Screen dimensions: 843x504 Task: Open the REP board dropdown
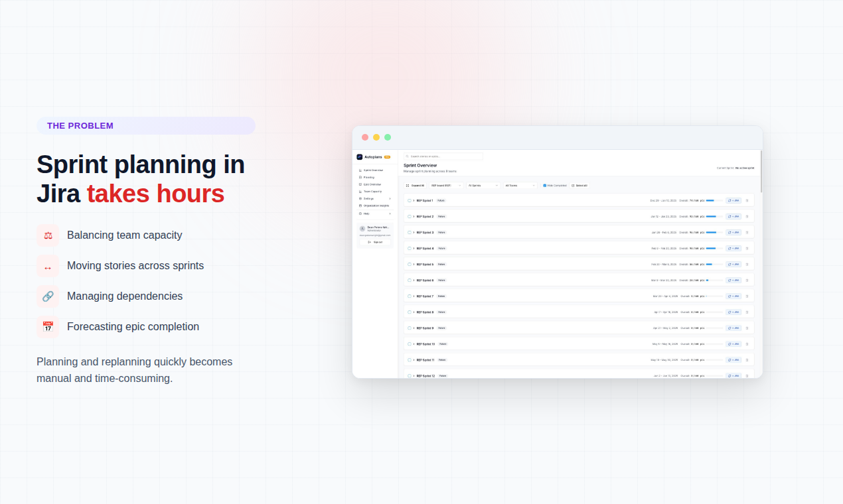(446, 186)
